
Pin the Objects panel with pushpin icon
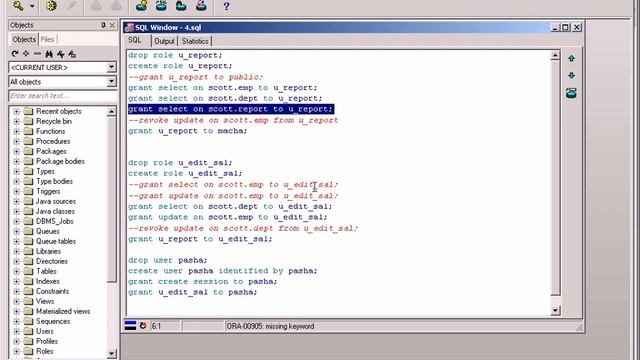pos(103,25)
